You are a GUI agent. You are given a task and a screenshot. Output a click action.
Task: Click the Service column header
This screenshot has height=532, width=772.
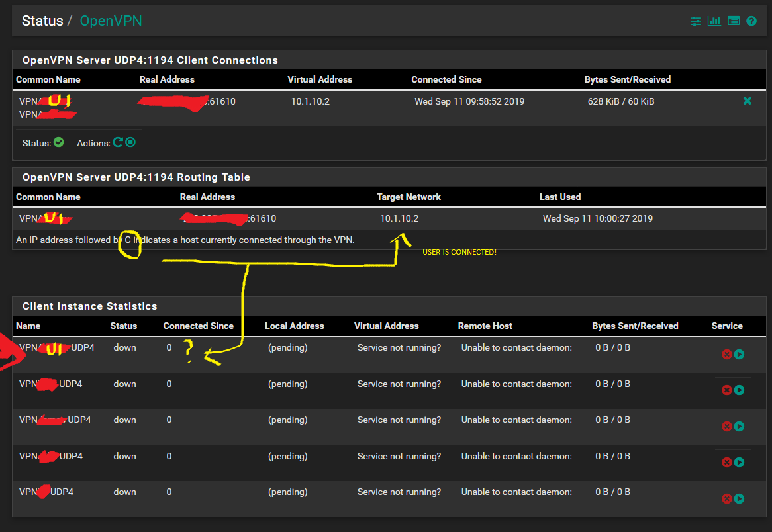pos(727,326)
